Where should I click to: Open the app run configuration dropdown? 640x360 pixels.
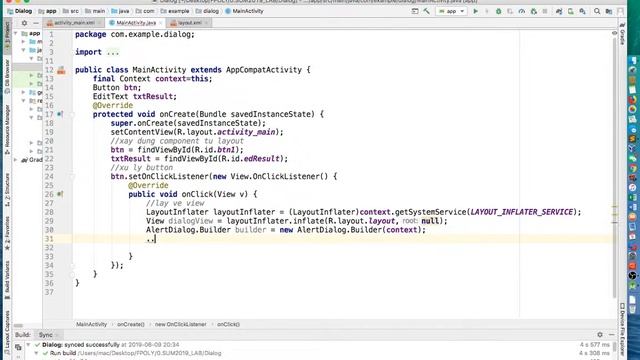click(x=452, y=11)
